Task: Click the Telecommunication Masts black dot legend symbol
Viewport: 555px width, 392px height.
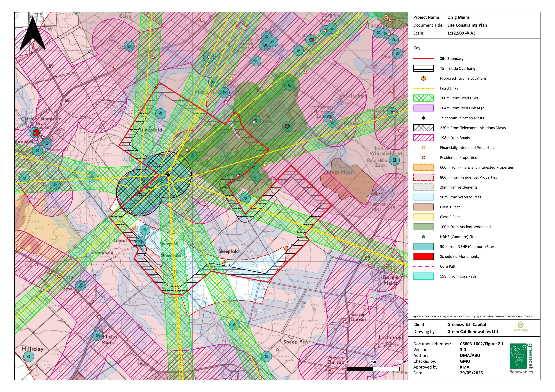Action: tap(423, 118)
